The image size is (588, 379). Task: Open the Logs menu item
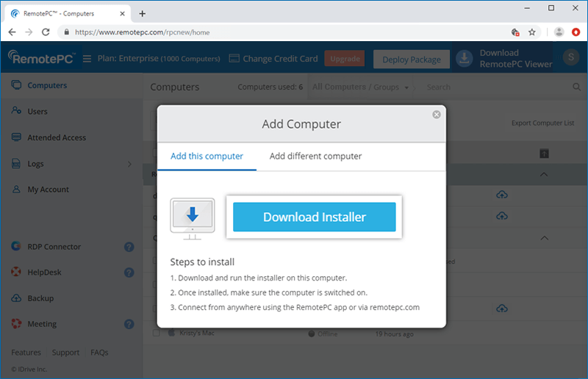point(35,164)
